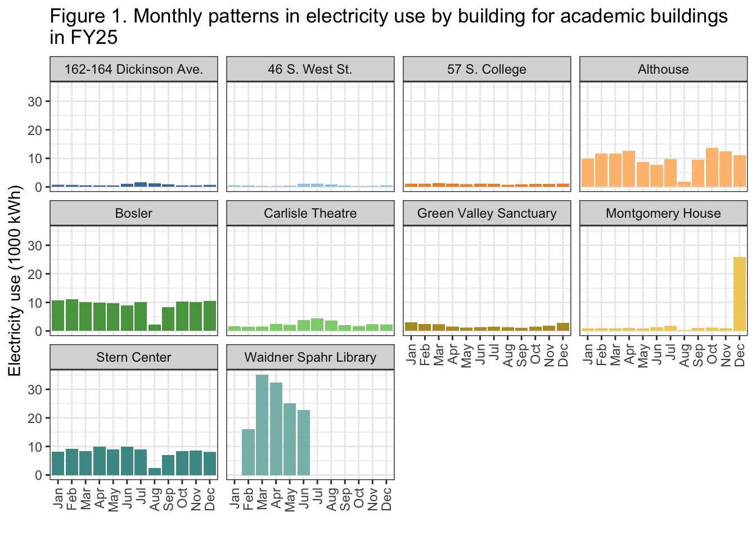
Task: Click the August bar in the Bosler panel
Action: [x=155, y=328]
